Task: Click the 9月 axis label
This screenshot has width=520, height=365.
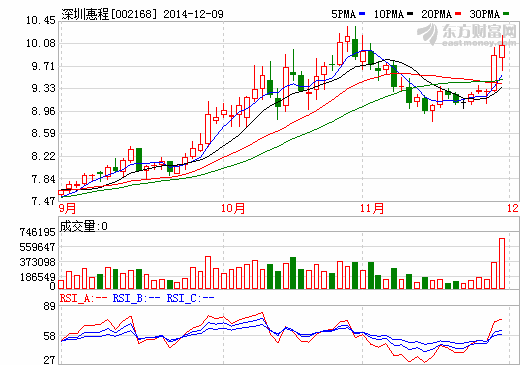Action: [67, 208]
